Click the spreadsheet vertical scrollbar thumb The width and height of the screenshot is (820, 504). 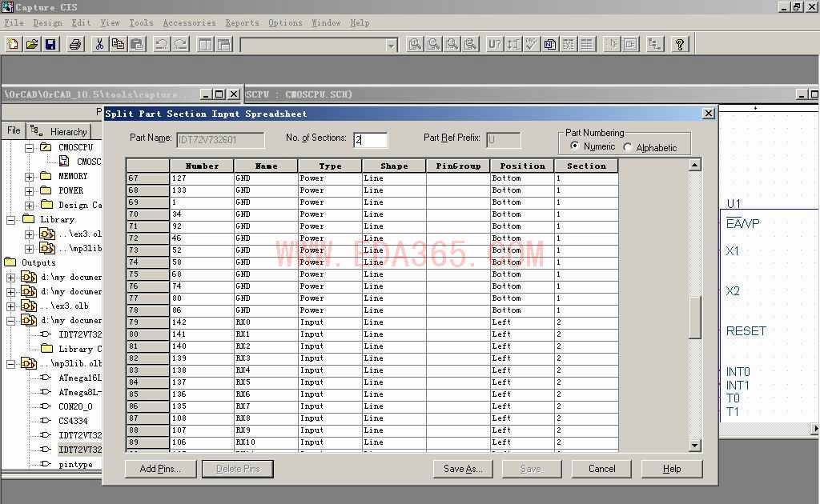pyautogui.click(x=694, y=318)
